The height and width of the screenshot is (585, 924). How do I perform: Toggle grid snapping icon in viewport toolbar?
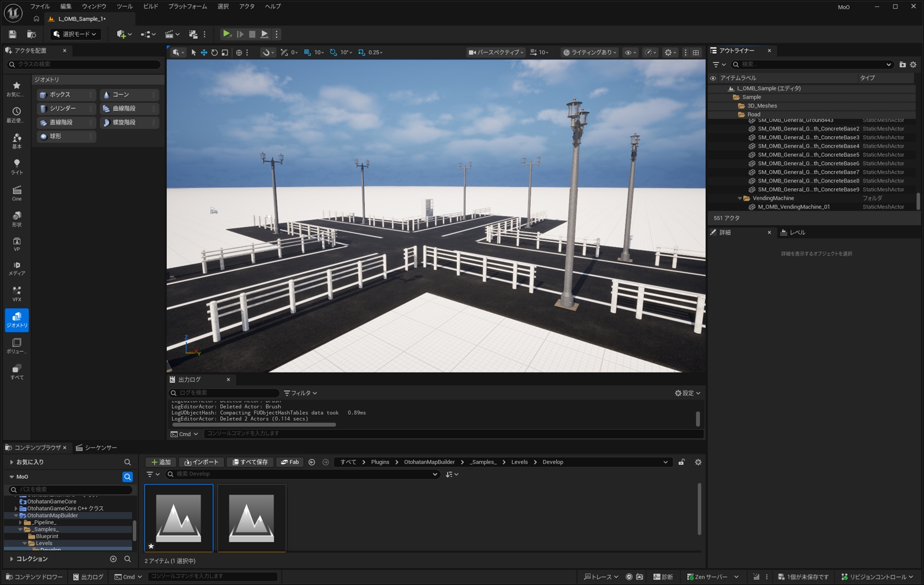pos(307,53)
